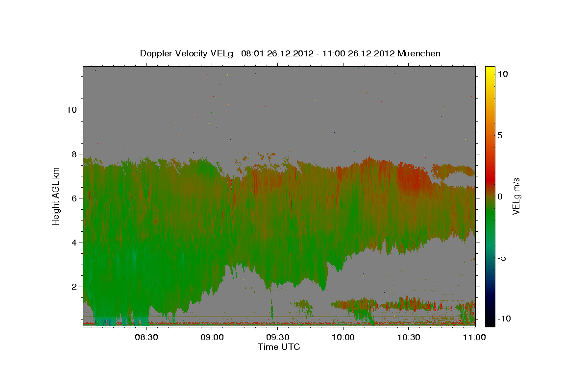The width and height of the screenshot is (588, 392).
Task: Click the 09:00 time tick label
Action: coord(212,337)
